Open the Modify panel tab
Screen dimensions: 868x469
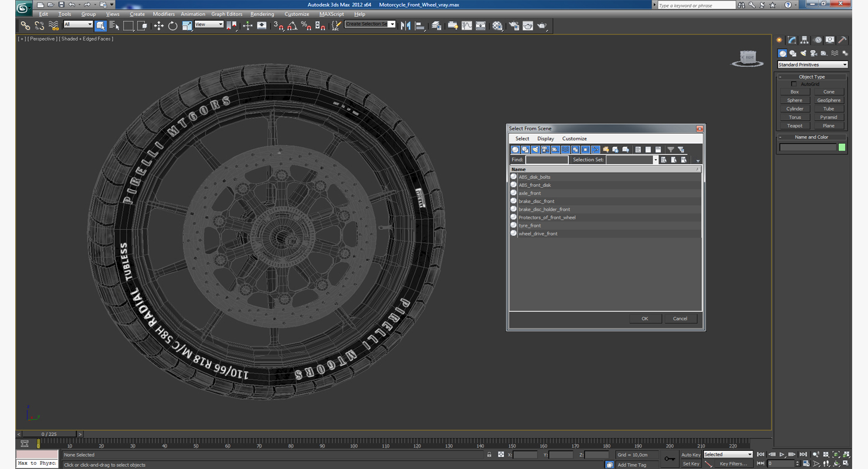(792, 40)
